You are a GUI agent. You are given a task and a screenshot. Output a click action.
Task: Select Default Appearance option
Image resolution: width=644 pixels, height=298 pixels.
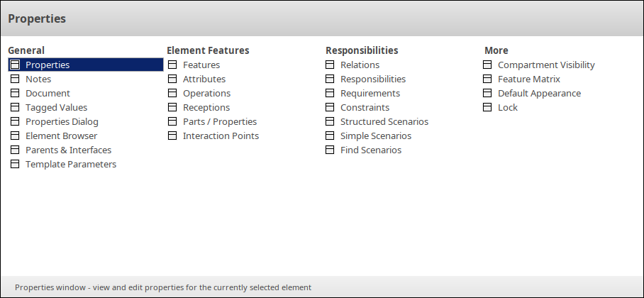(539, 93)
